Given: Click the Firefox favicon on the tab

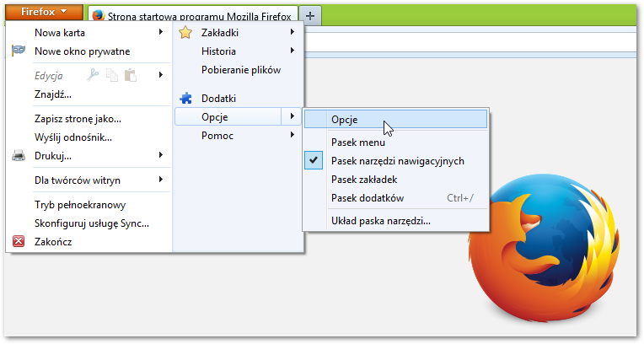Looking at the screenshot, I should tap(99, 16).
